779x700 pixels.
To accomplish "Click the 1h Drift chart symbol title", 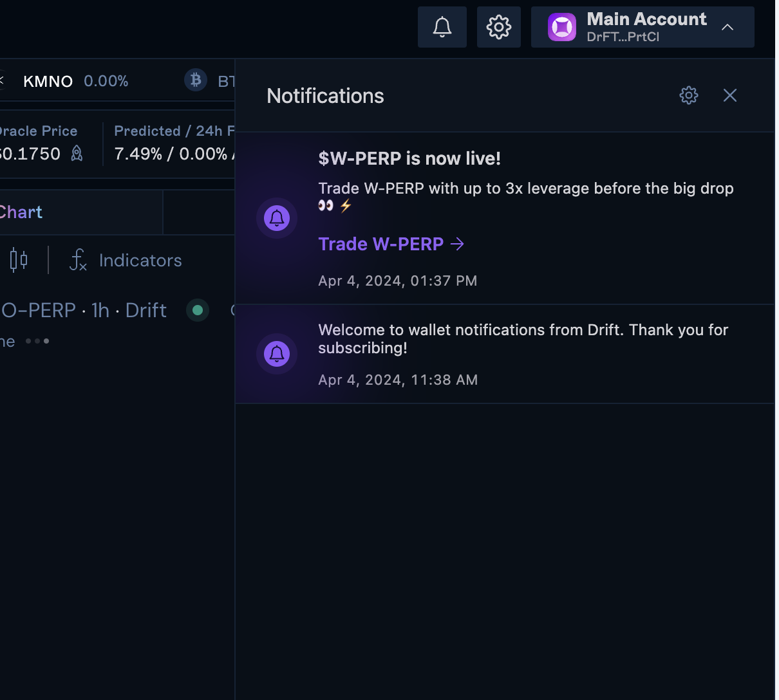I will (x=84, y=310).
